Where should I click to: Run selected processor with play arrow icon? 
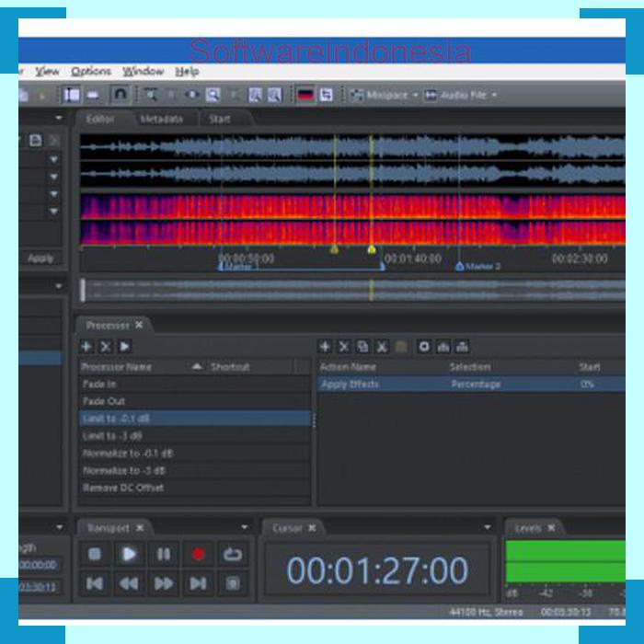[124, 347]
